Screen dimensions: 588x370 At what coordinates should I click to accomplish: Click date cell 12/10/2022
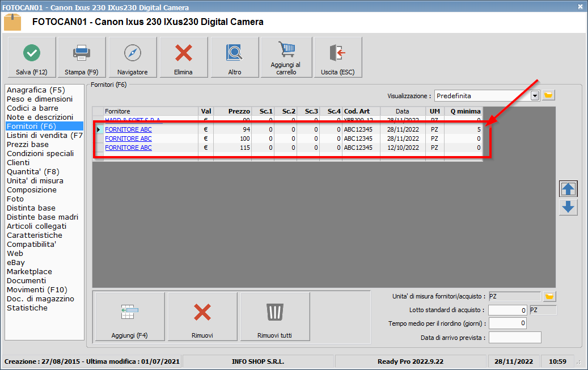403,148
